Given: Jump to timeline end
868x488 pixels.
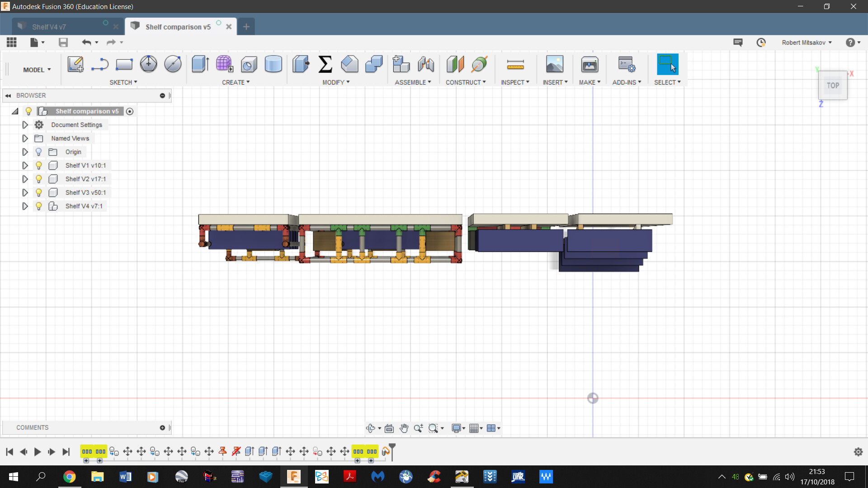Looking at the screenshot, I should [x=66, y=452].
